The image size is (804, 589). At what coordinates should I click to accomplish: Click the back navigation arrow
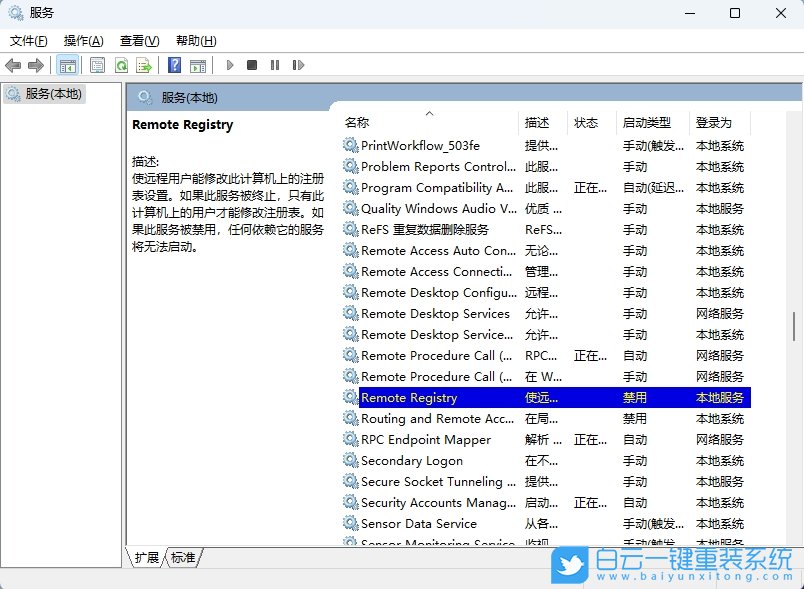[13, 65]
